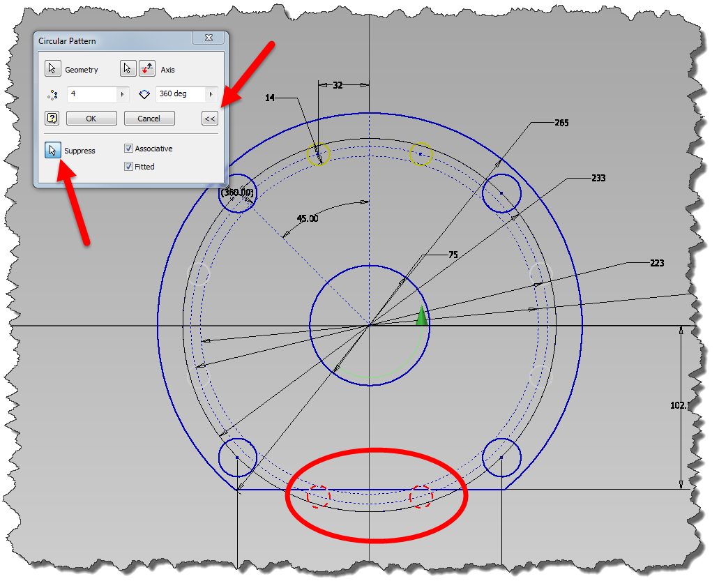719x588 pixels.
Task: Cancel the Circular Pattern dialog
Action: coord(149,118)
